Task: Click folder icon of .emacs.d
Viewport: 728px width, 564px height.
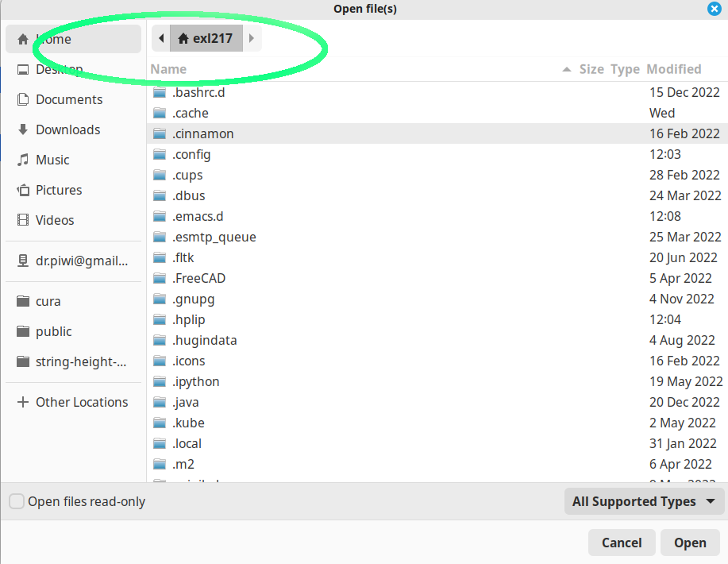Action: pos(160,217)
